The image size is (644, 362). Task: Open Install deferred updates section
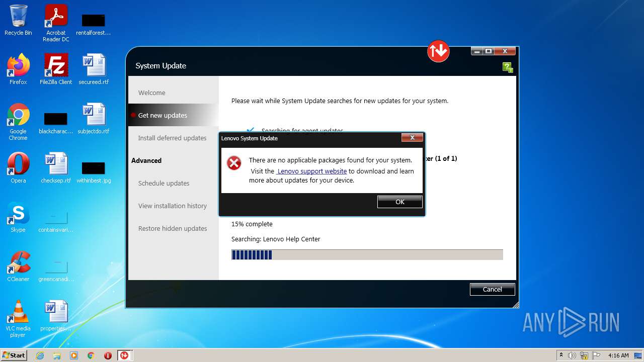coord(172,138)
